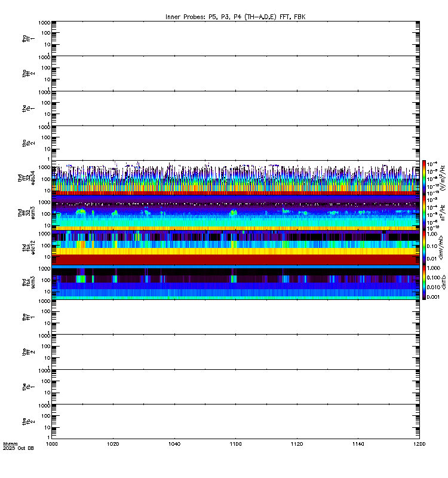
Task: Select the 'the fb 2' panel label
Action: point(29,422)
